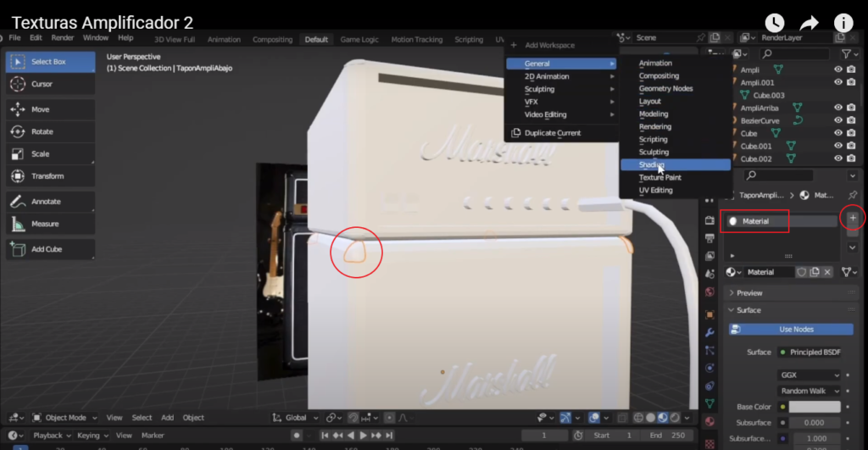This screenshot has height=450, width=868.
Task: Open the Render properties tab
Action: coord(709,219)
